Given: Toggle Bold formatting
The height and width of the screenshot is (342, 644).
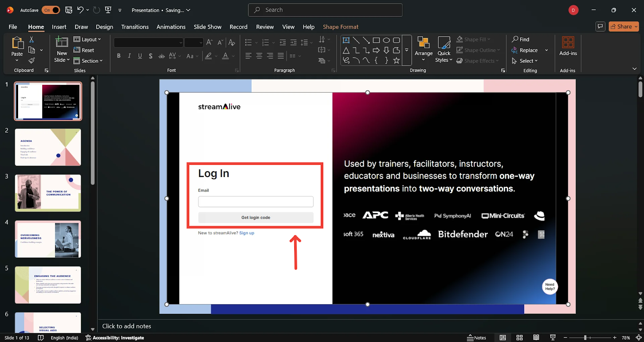Looking at the screenshot, I should pos(119,56).
